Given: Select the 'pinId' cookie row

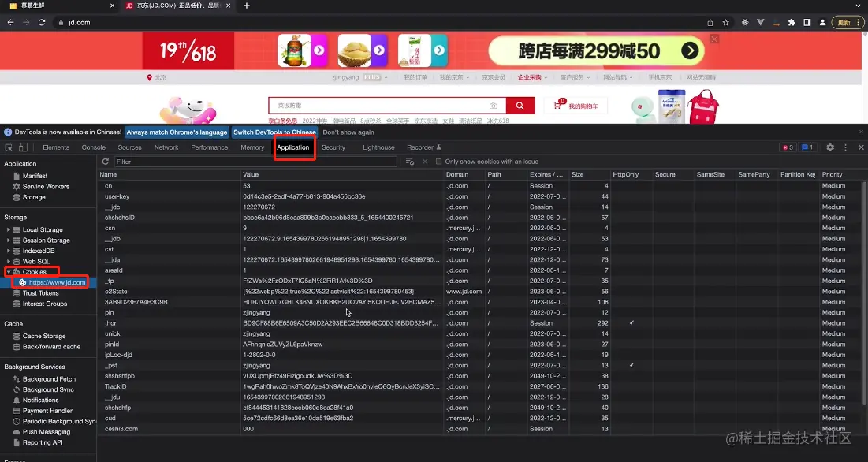Looking at the screenshot, I should pyautogui.click(x=479, y=345).
